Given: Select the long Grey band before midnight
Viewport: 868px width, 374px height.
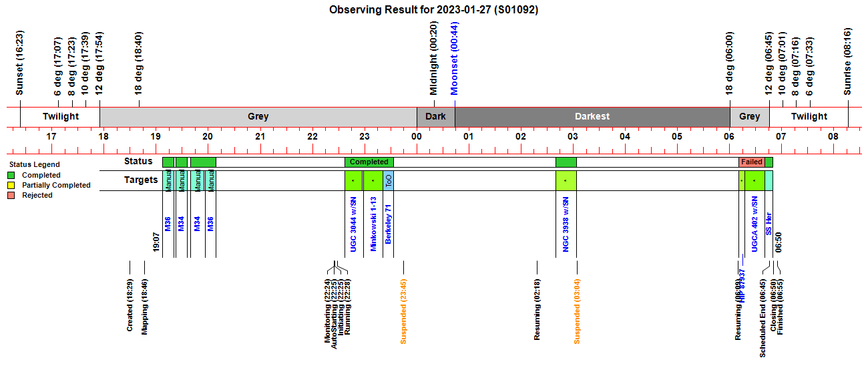Looking at the screenshot, I should (x=258, y=116).
